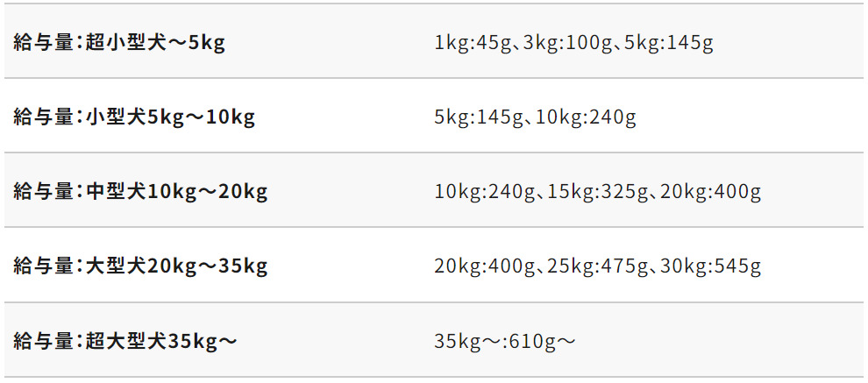Click 10kg:240g in the 中型犬 row

coord(485,191)
